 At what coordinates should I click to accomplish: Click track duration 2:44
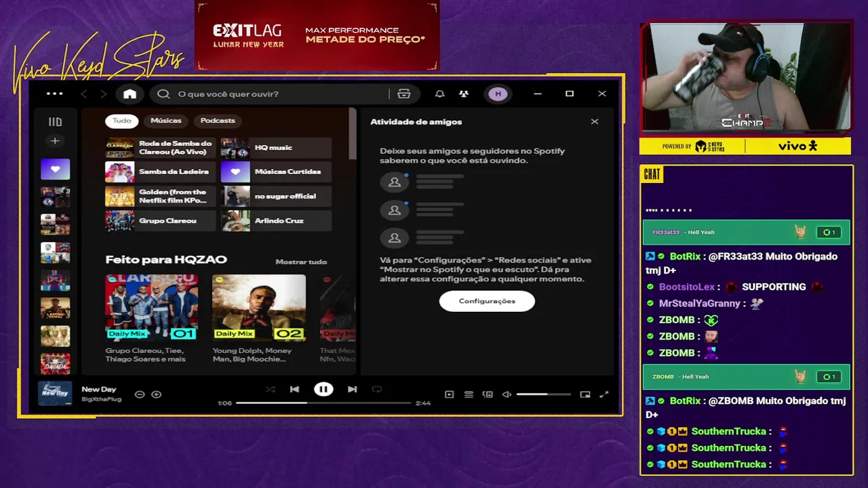(423, 403)
